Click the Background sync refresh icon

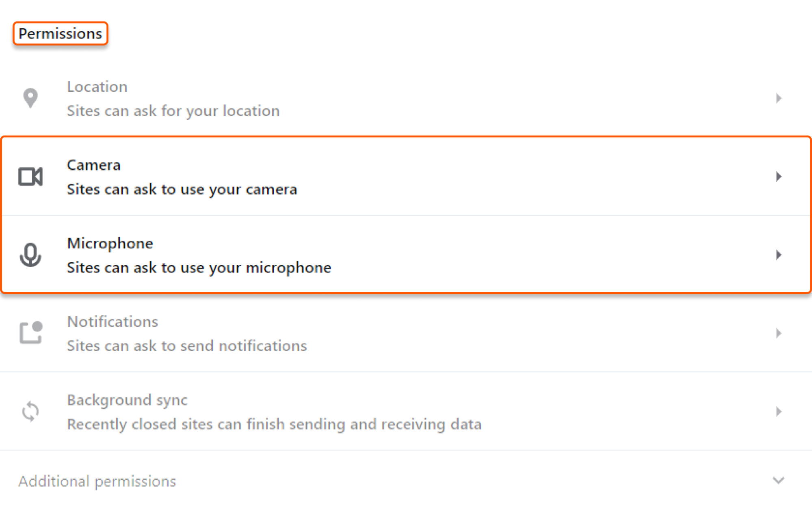pos(30,411)
